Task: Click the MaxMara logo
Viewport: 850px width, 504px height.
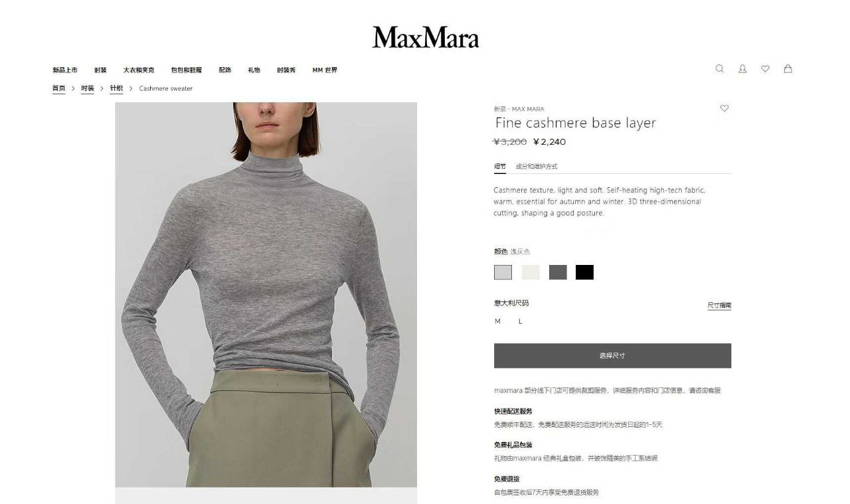Action: [x=425, y=38]
